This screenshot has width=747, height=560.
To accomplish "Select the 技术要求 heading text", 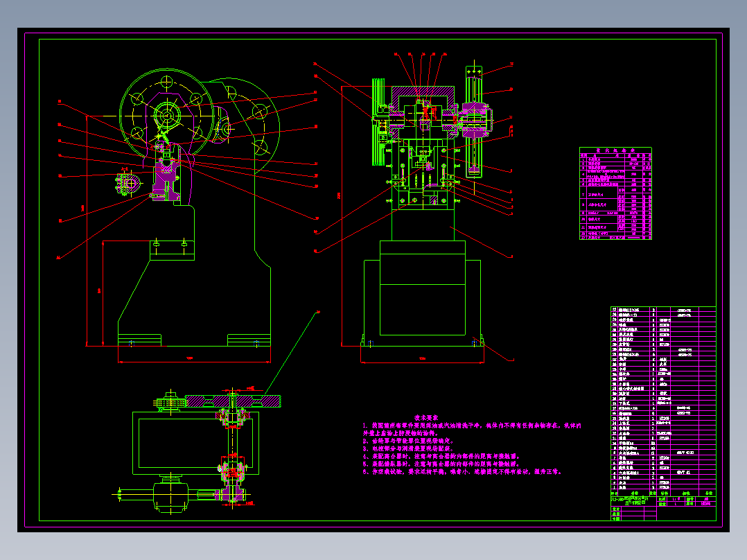I will point(426,417).
